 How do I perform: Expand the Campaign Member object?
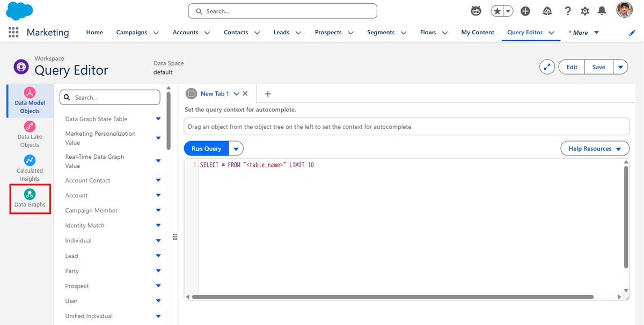[x=158, y=210]
